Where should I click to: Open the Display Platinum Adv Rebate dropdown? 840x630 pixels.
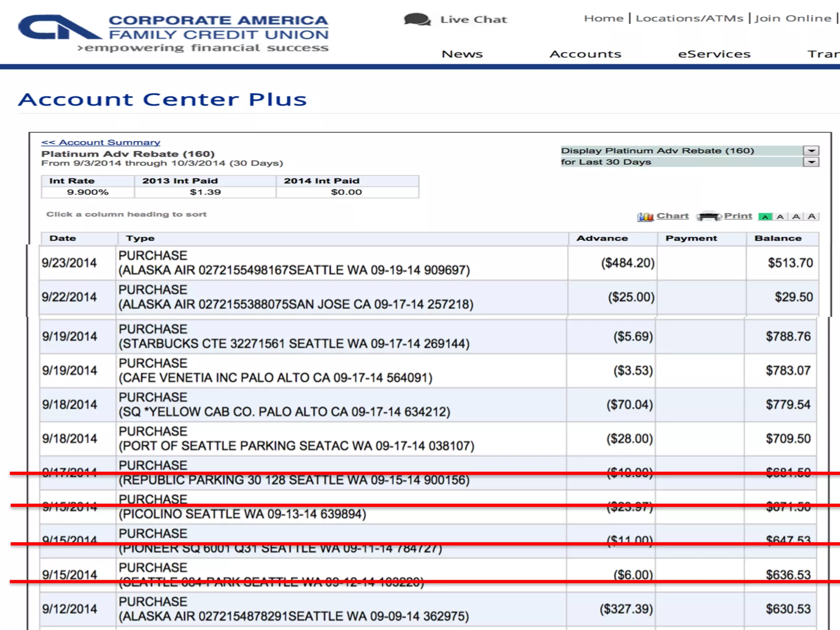pos(811,151)
